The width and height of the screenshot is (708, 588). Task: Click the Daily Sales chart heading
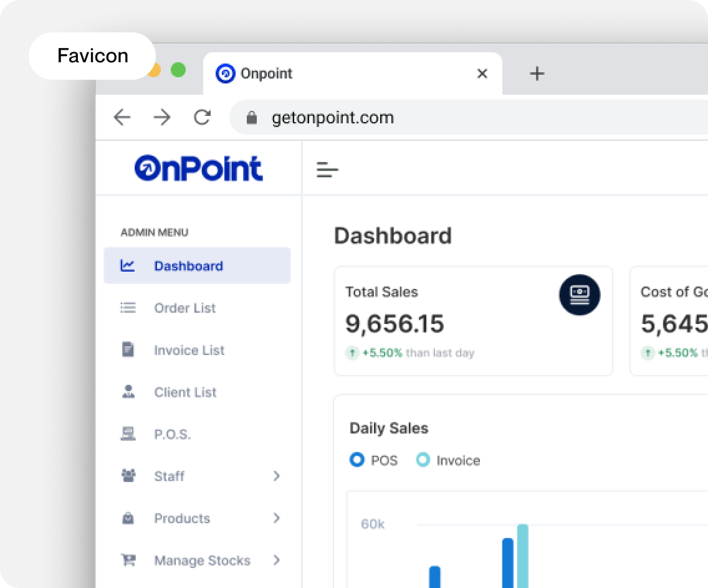pyautogui.click(x=389, y=428)
